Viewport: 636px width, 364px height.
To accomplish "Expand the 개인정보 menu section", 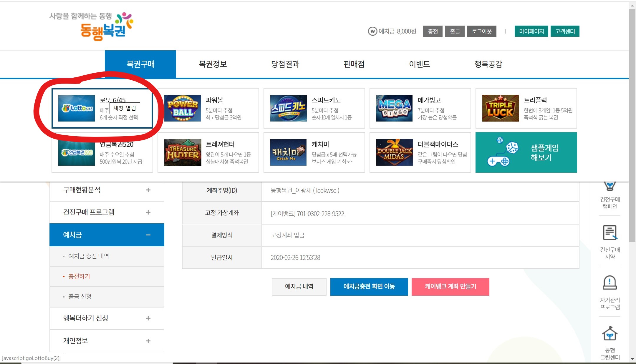I will tap(148, 341).
